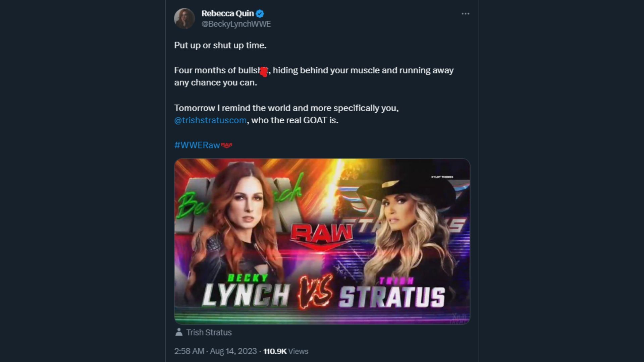The image size is (644, 362).
Task: Open the Rebecca Quin display name link
Action: 227,13
